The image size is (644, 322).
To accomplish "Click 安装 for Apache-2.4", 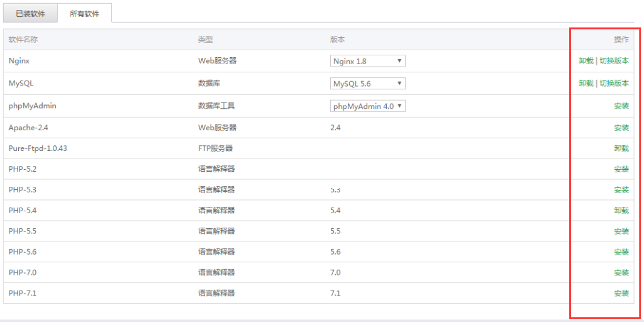I will 621,128.
